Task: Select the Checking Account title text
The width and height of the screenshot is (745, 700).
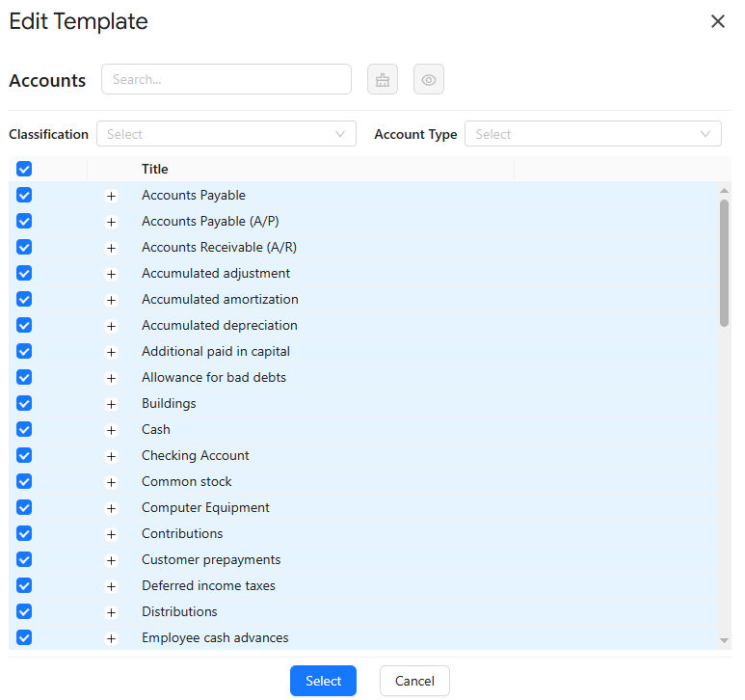Action: 196,455
